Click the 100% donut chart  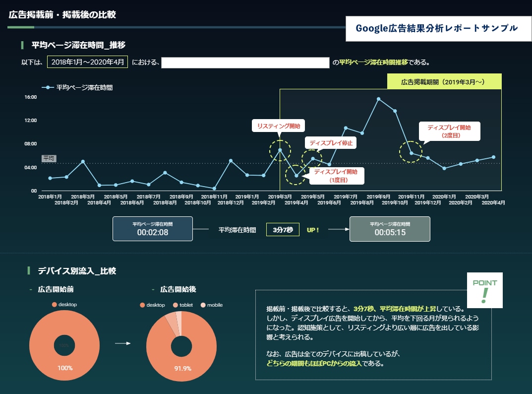pyautogui.click(x=64, y=345)
